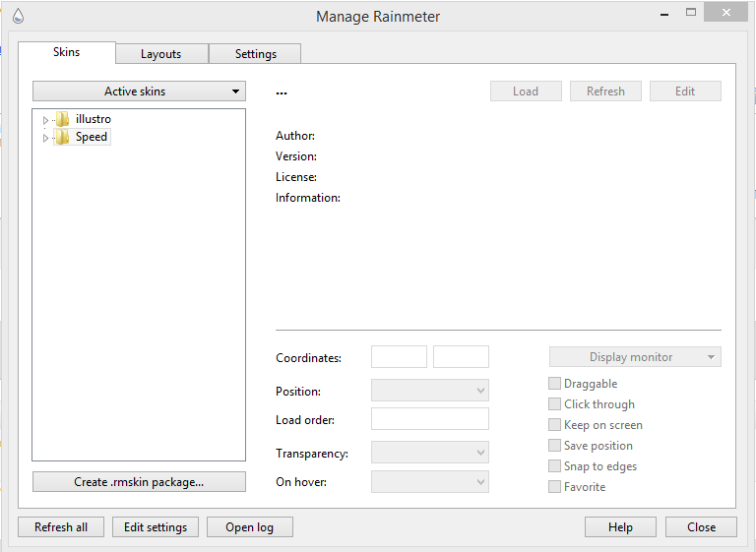756x552 pixels.
Task: Maximize the Manage Rainmeter window
Action: coord(691,13)
